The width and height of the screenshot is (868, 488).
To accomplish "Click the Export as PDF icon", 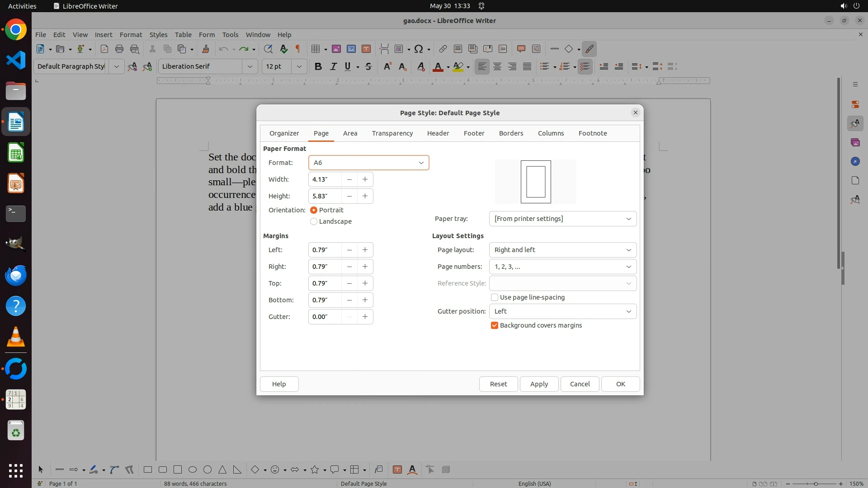I will pos(104,49).
